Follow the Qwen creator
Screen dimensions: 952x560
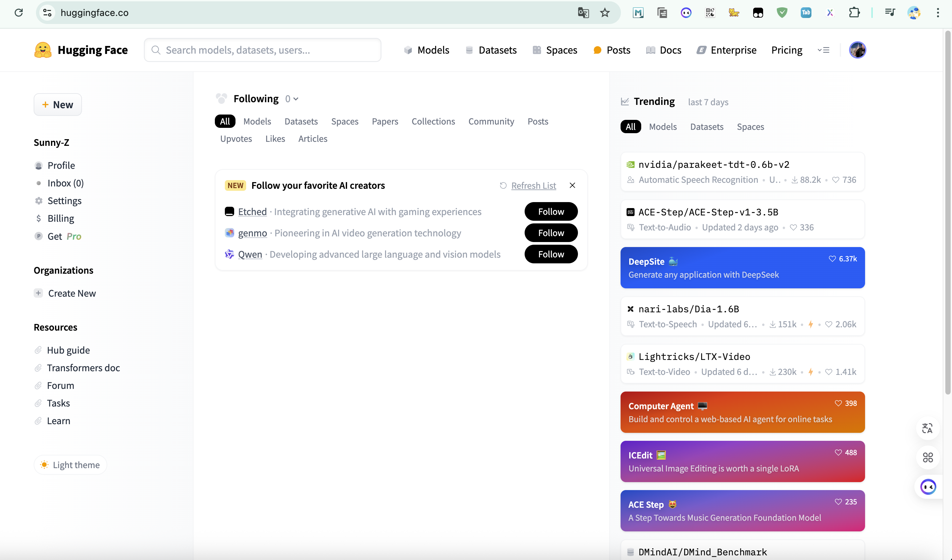(551, 254)
